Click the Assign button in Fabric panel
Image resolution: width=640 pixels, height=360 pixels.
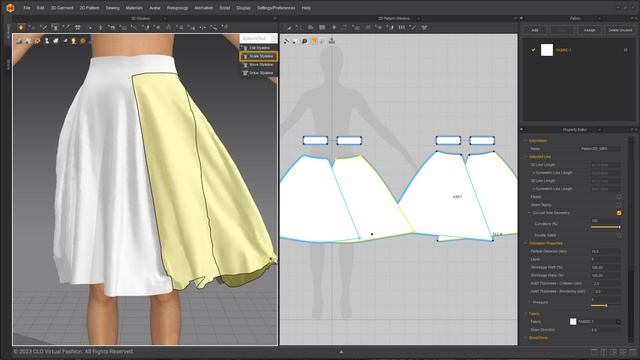click(589, 30)
